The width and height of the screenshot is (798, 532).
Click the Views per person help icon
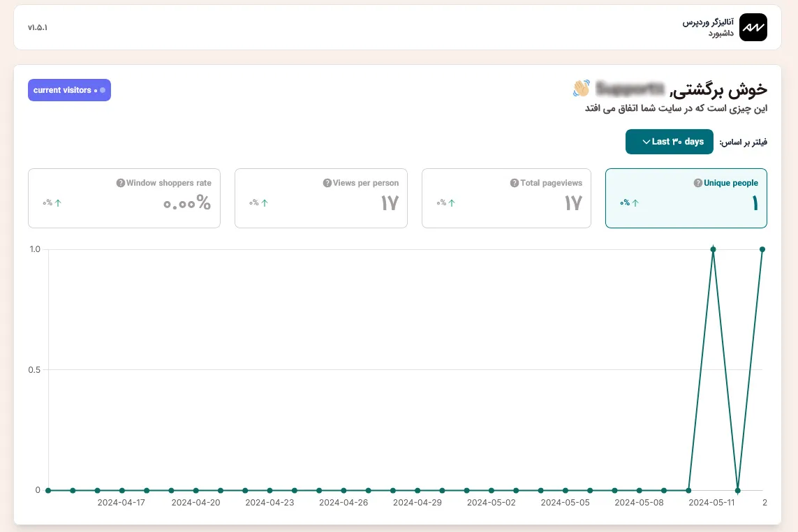click(x=327, y=183)
